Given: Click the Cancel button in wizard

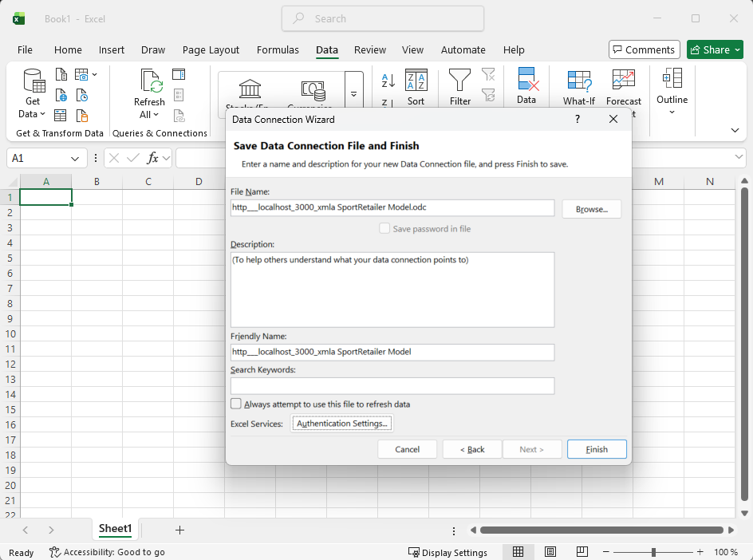Looking at the screenshot, I should point(408,449).
